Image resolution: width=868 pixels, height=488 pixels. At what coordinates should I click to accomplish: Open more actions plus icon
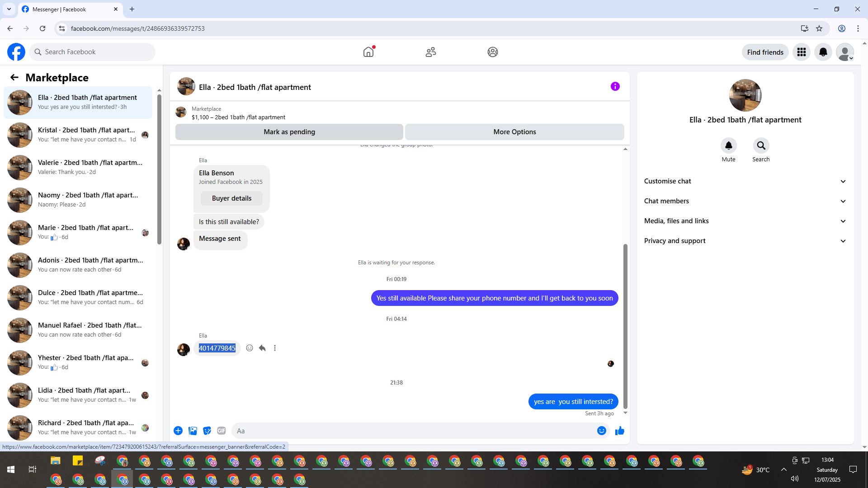point(178,431)
